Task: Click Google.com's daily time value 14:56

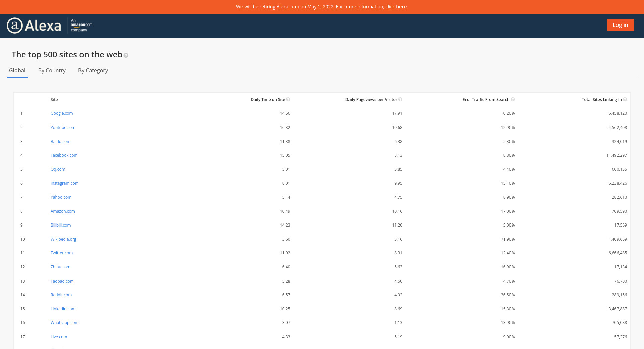Action: click(285, 113)
